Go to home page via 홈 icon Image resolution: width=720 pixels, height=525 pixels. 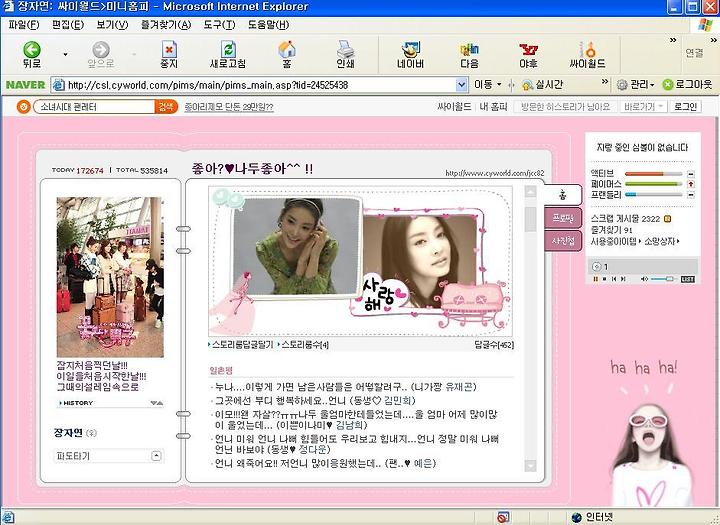(287, 49)
